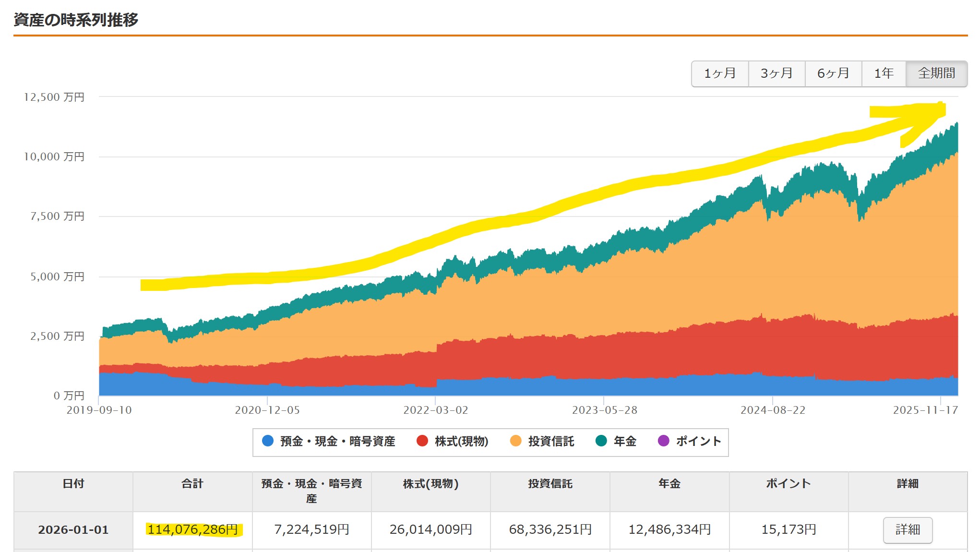The image size is (980, 552).
Task: Toggle red 株式(現物) legend circle
Action: pos(422,441)
